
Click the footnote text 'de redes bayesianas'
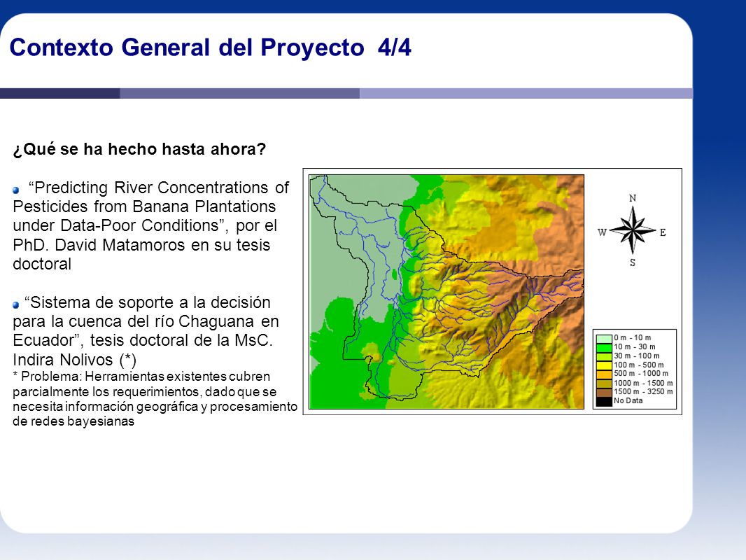pos(73,421)
